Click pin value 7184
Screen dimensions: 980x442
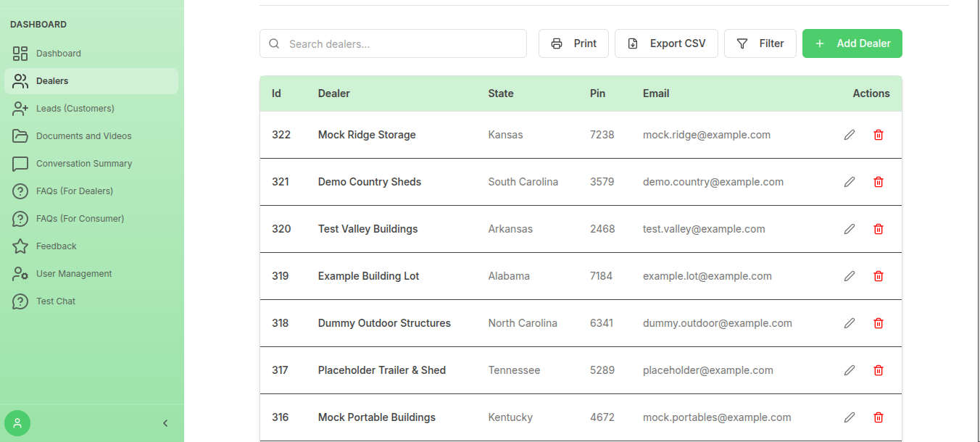(602, 276)
